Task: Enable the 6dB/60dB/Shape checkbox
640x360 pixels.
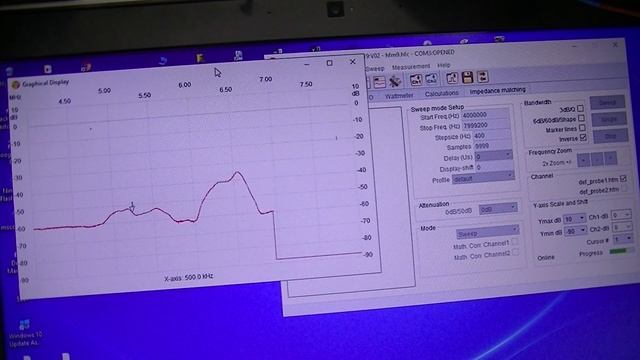Action: (581, 118)
